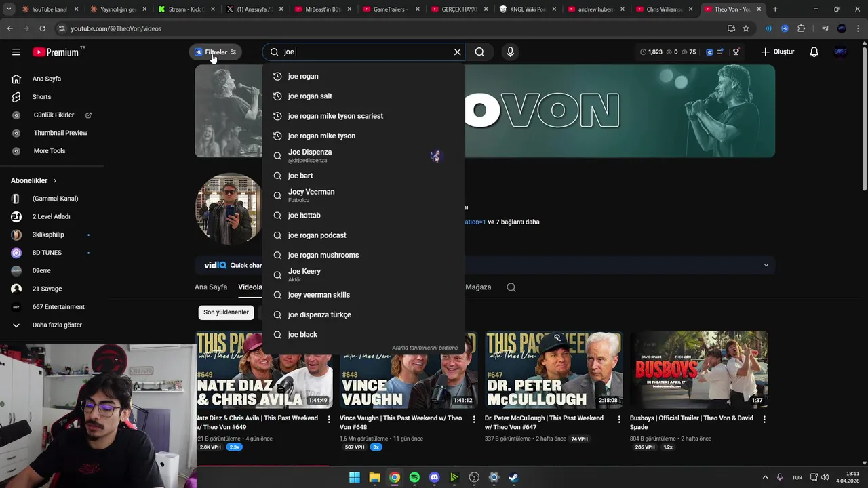Viewport: 868px width, 488px height.
Task: Click 'Arama tahminlerini bildirme' link
Action: (x=425, y=348)
